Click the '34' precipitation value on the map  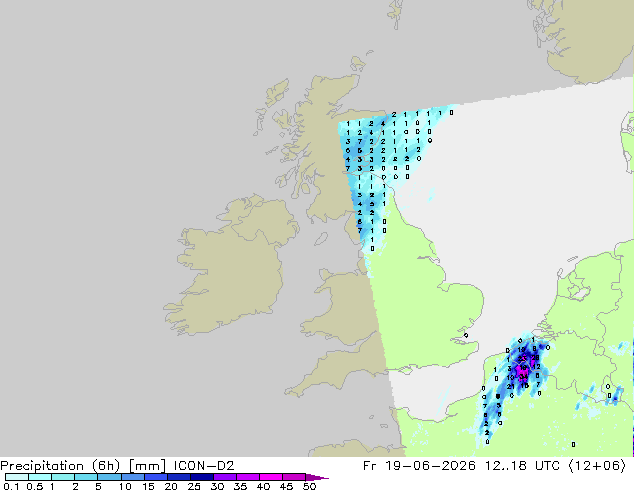(x=523, y=377)
